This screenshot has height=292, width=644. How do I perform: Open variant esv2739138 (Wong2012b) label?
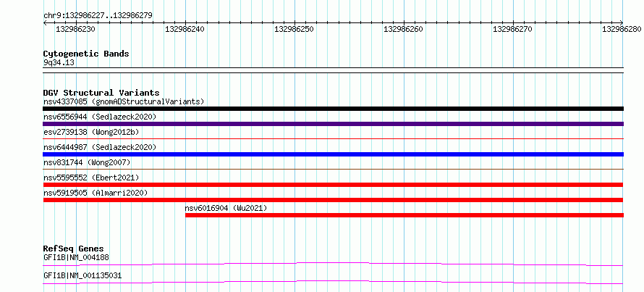(x=91, y=132)
